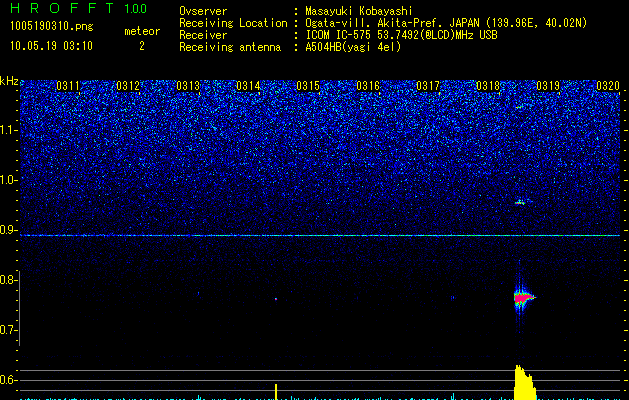Click the small pink dot echo near 0314
The width and height of the screenshot is (629, 400).
pos(276,299)
